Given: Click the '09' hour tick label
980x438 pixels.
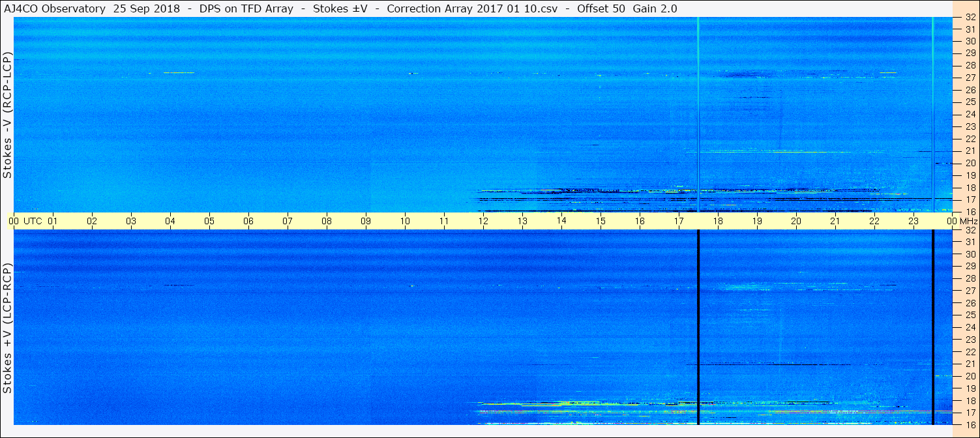Looking at the screenshot, I should [x=366, y=221].
